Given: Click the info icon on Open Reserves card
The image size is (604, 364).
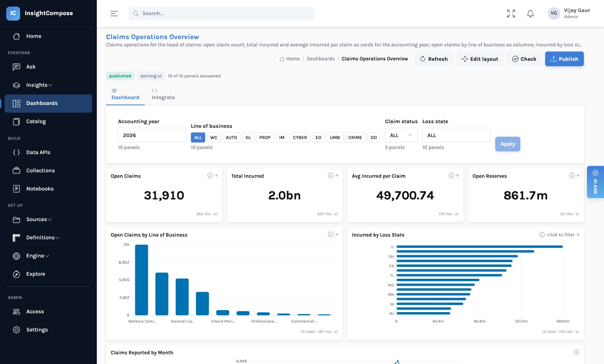Looking at the screenshot, I should [x=572, y=175].
